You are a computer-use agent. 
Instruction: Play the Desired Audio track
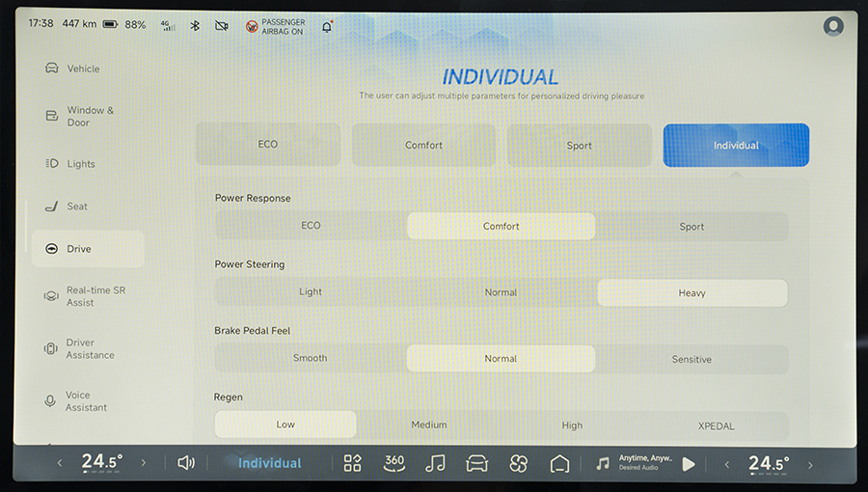pyautogui.click(x=688, y=463)
